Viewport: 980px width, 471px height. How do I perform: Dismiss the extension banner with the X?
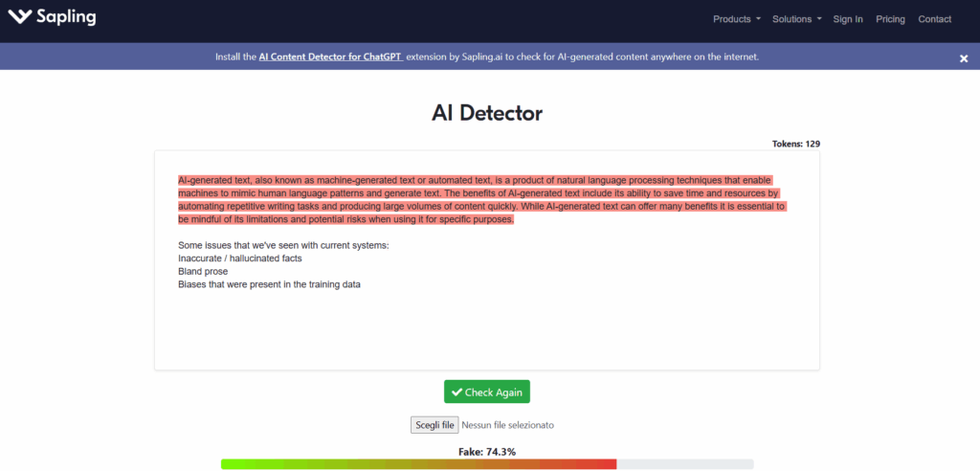click(964, 58)
